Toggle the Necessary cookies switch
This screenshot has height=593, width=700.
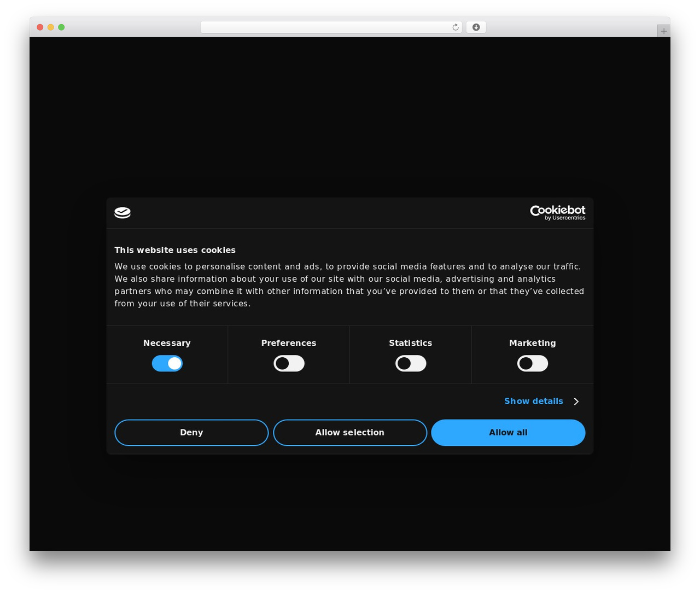pos(167,364)
